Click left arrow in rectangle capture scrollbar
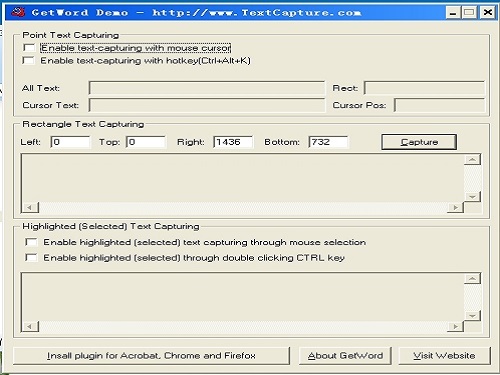Image resolution: width=500 pixels, height=375 pixels. coord(30,207)
